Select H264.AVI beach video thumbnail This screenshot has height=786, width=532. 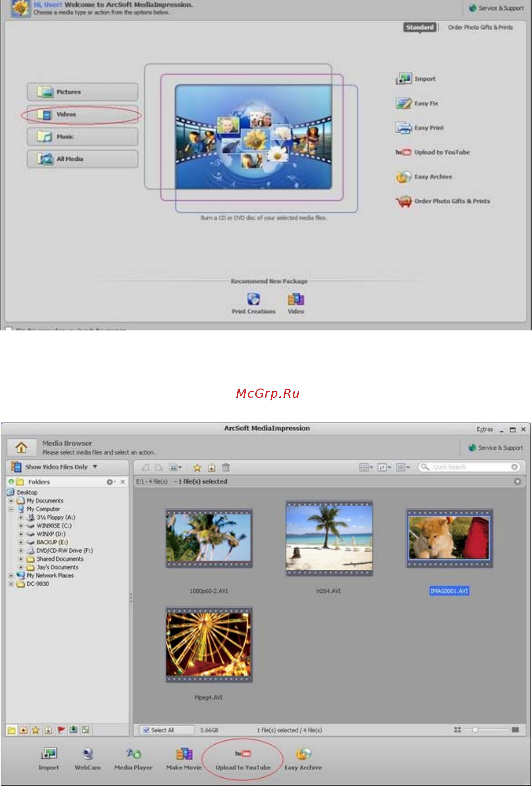coord(329,538)
